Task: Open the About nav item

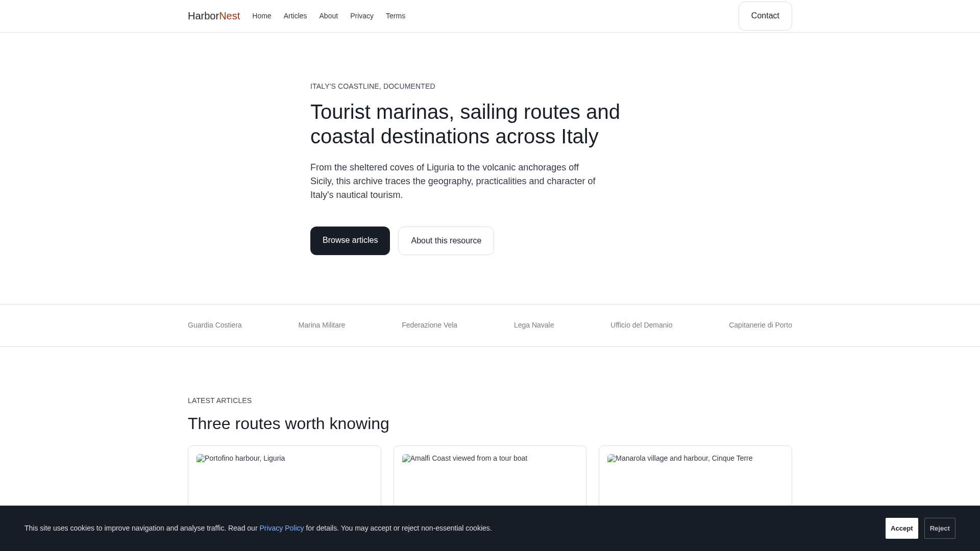Action: (328, 16)
